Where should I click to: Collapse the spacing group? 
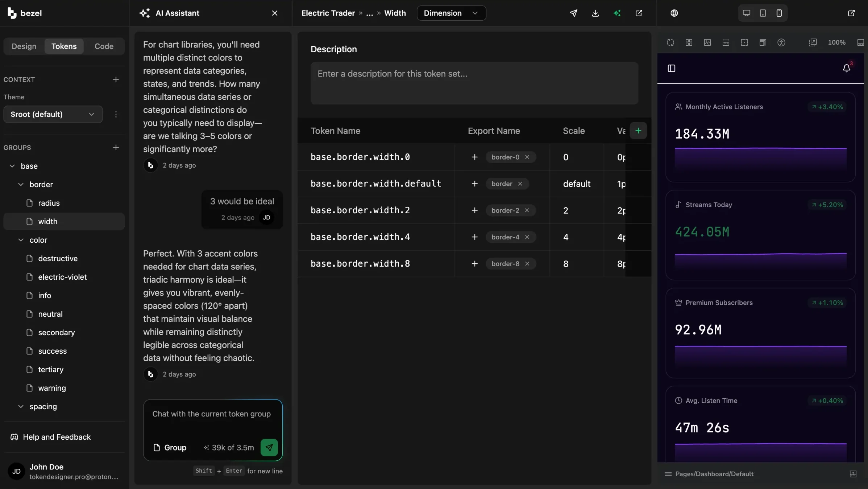pos(21,406)
